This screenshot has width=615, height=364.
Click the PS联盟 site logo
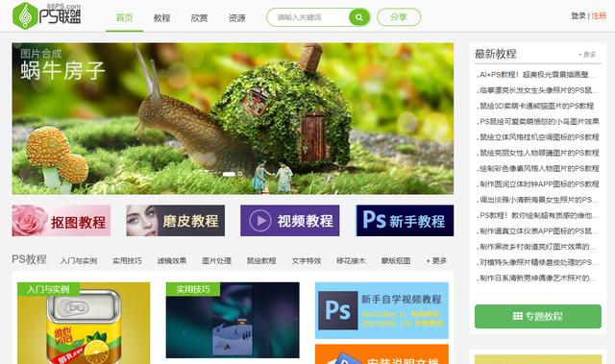coord(46,15)
